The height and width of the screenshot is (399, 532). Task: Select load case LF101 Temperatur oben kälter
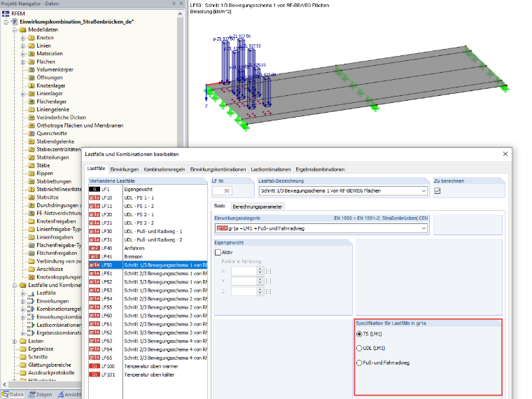(x=148, y=374)
